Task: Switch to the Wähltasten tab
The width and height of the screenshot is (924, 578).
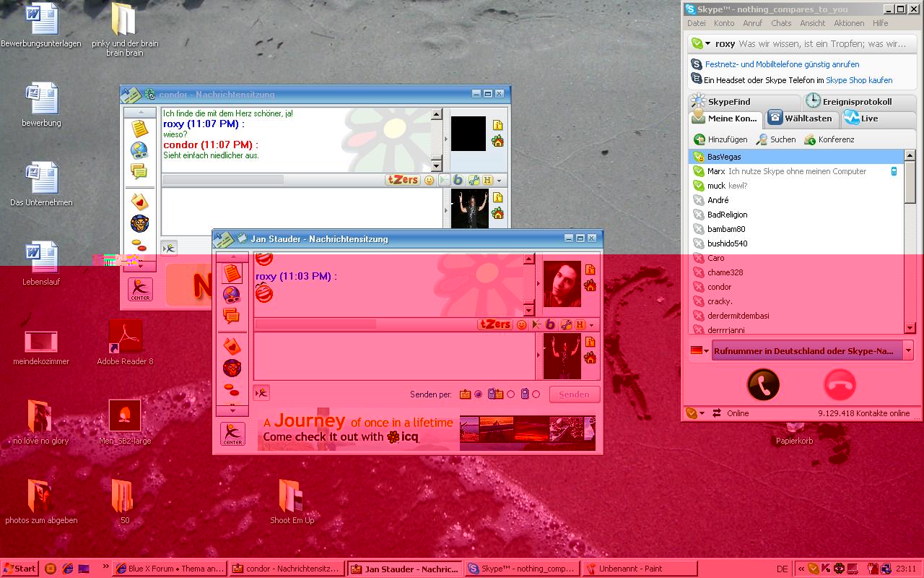Action: [801, 118]
